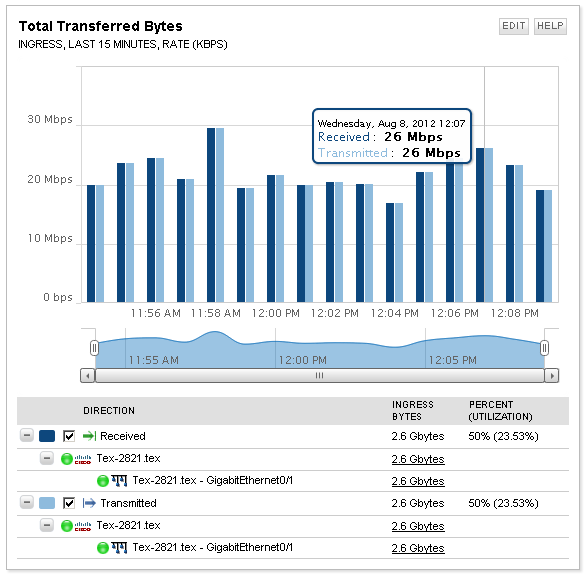Click Tex-2821.tex under Transmitted
The width and height of the screenshot is (588, 584).
(128, 525)
